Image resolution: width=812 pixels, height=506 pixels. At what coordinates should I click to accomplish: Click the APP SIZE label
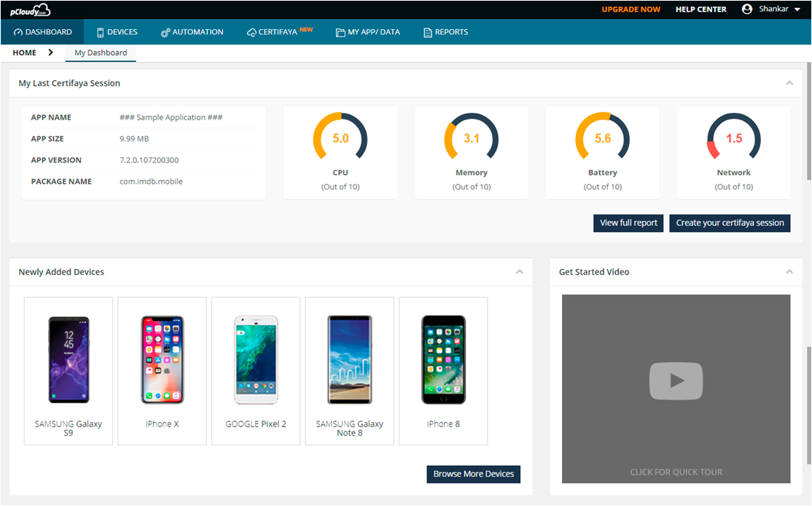pos(47,139)
